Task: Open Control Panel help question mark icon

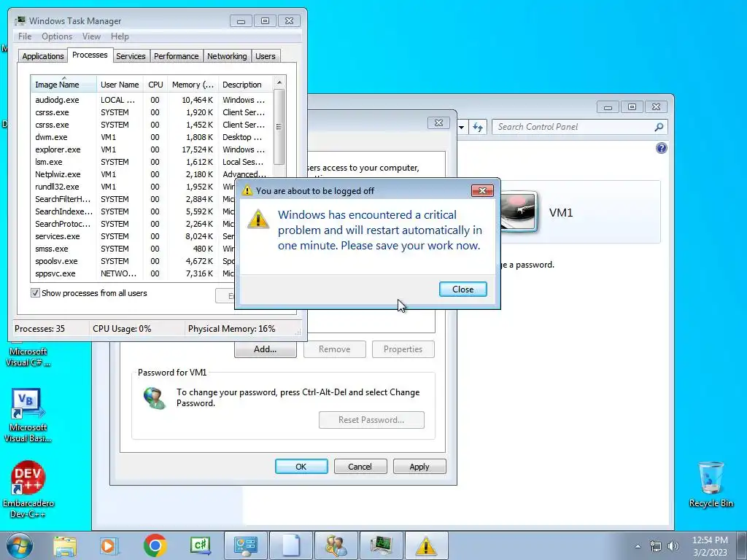Action: [661, 148]
